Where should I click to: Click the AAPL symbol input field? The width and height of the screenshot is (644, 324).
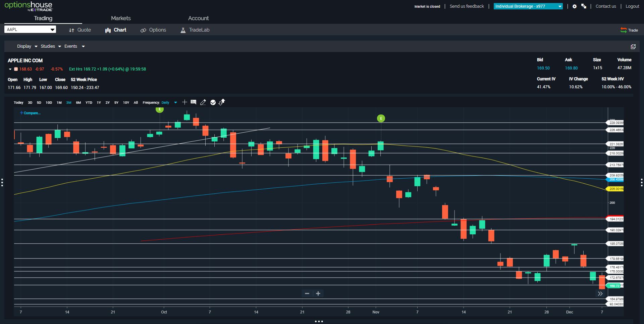[x=30, y=30]
